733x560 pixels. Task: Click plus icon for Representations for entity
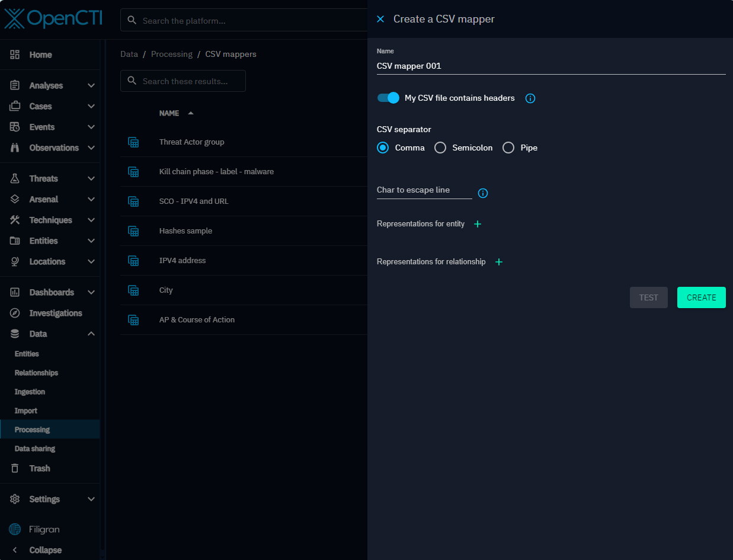click(478, 224)
